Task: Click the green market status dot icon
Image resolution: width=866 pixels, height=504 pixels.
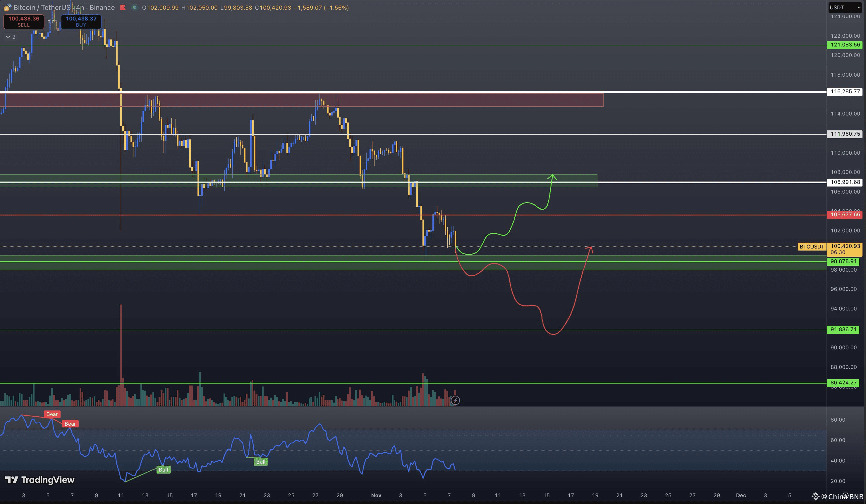Action: 134,8
